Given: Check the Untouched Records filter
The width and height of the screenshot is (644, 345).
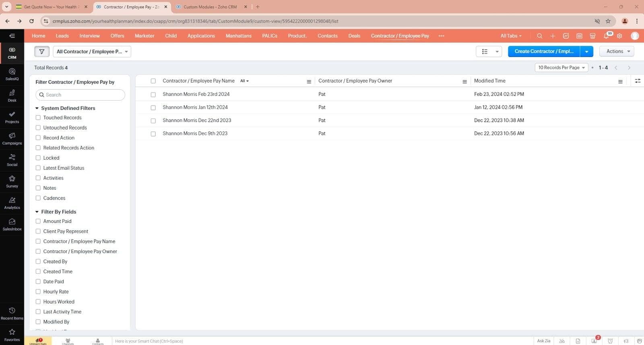Looking at the screenshot, I should pos(38,127).
